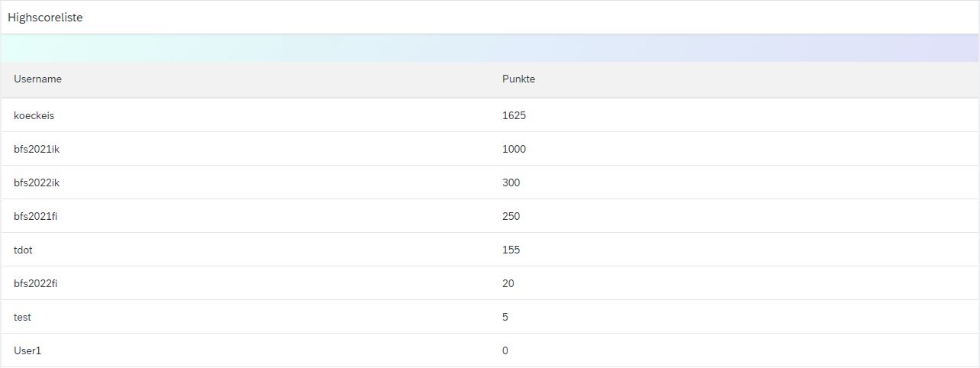Image resolution: width=980 pixels, height=368 pixels.
Task: Select the Username column header
Action: pos(37,79)
